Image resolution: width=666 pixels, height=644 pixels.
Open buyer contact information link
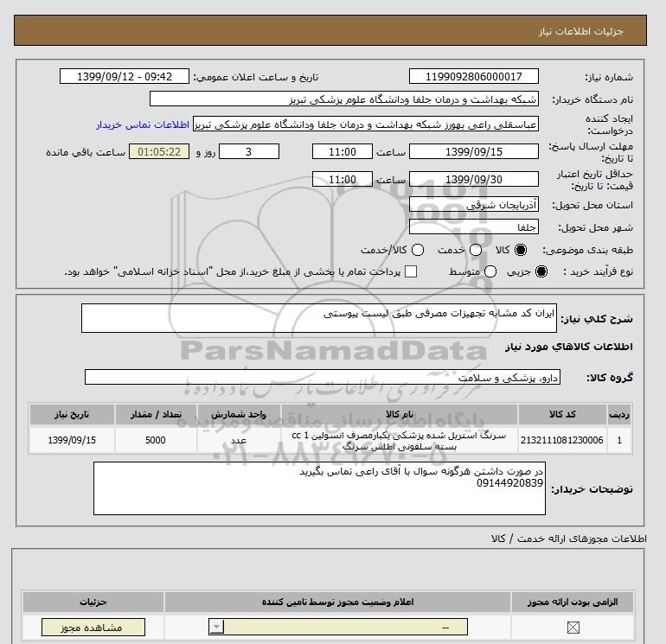click(143, 124)
